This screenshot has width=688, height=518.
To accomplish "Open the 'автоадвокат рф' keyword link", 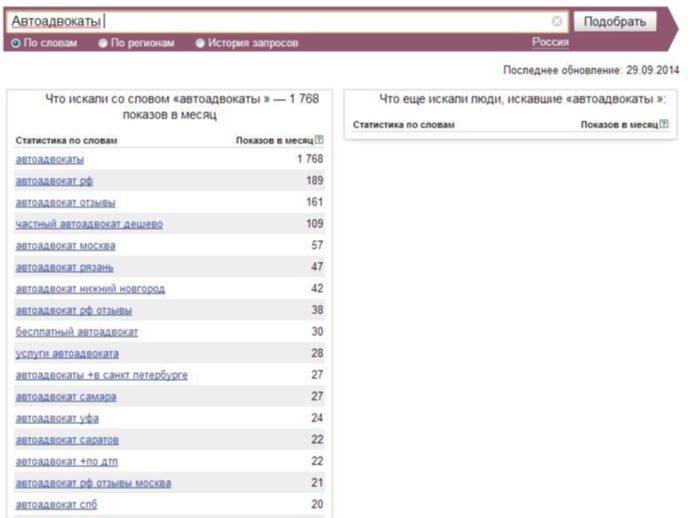I will (x=54, y=181).
